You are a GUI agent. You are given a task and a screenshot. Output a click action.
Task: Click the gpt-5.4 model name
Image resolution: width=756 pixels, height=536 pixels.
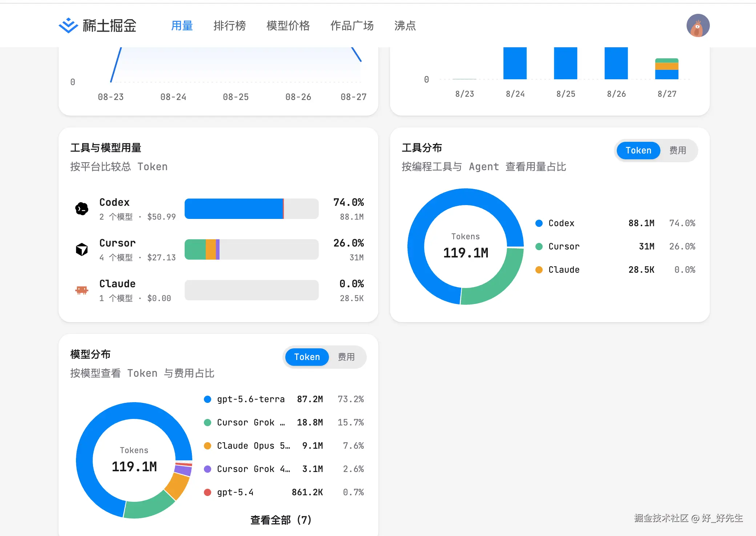[x=235, y=492]
